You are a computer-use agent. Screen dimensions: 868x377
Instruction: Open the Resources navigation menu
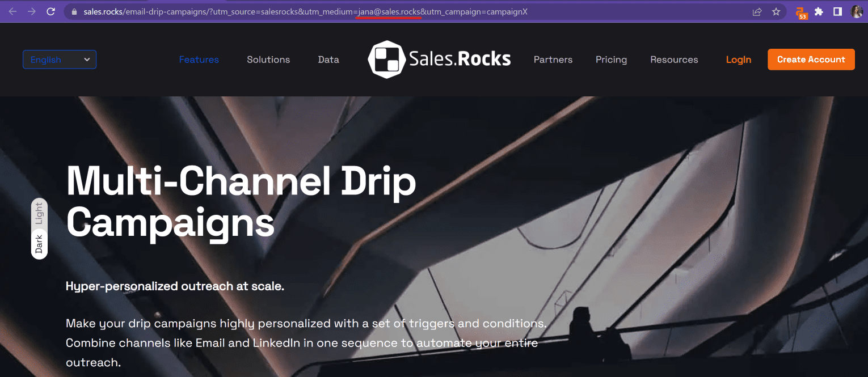click(x=674, y=60)
